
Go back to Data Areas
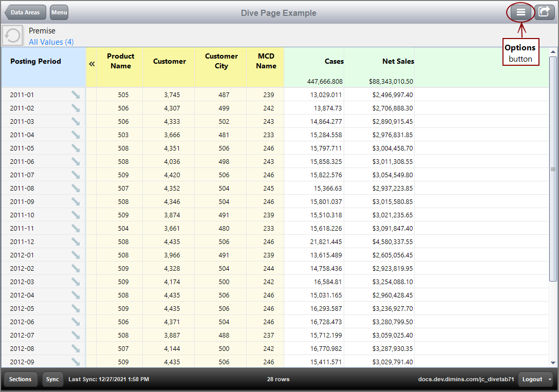click(25, 12)
